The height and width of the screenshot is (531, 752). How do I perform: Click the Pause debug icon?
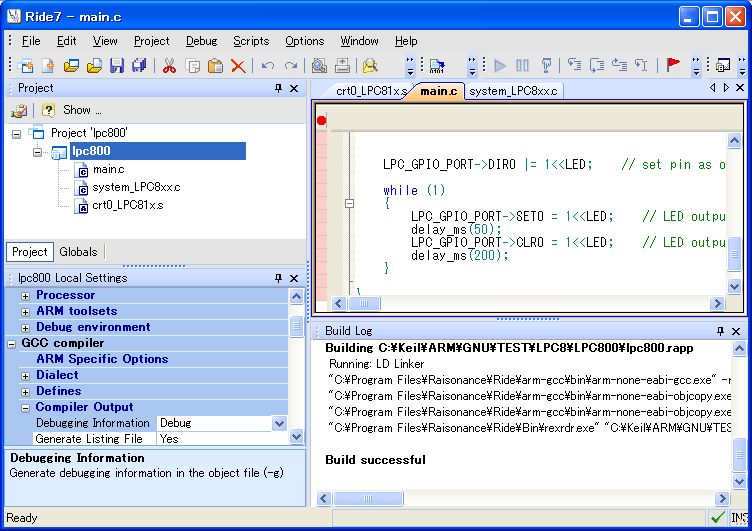pyautogui.click(x=522, y=65)
